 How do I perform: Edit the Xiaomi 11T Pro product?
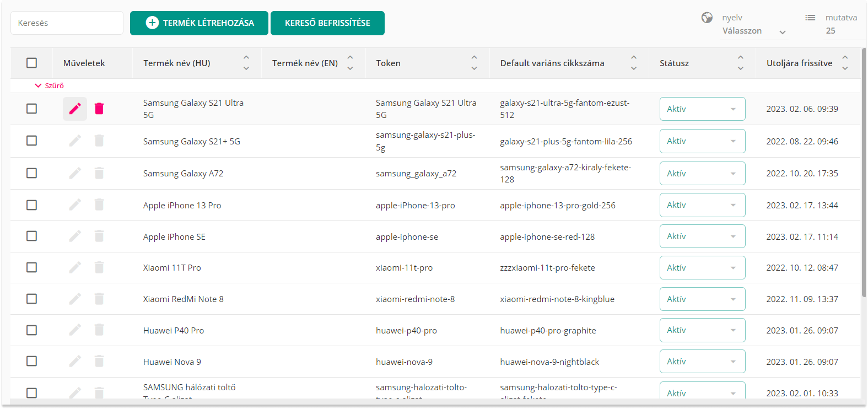pyautogui.click(x=75, y=267)
